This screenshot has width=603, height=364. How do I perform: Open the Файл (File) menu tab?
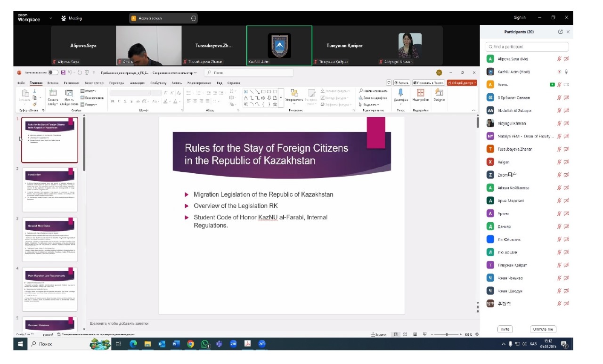21,83
